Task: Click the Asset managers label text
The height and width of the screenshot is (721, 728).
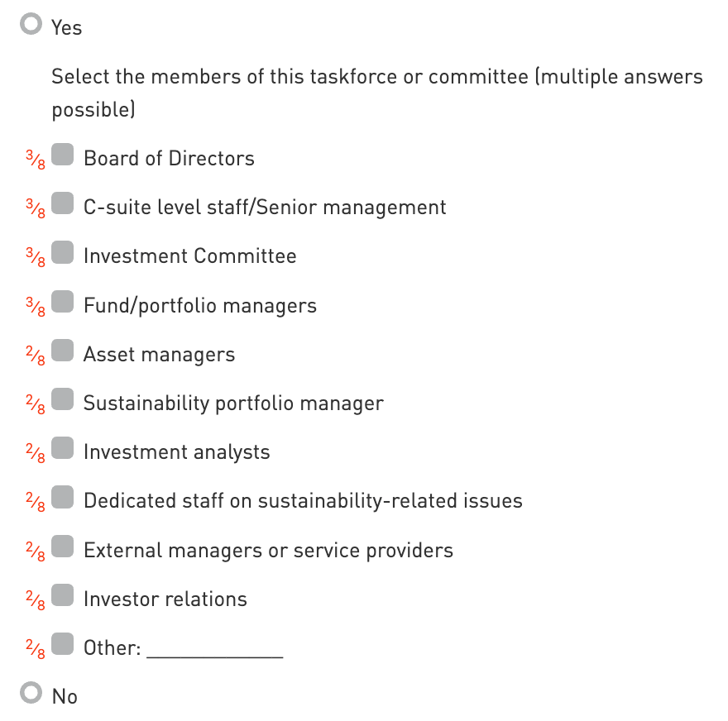Action: tap(159, 355)
